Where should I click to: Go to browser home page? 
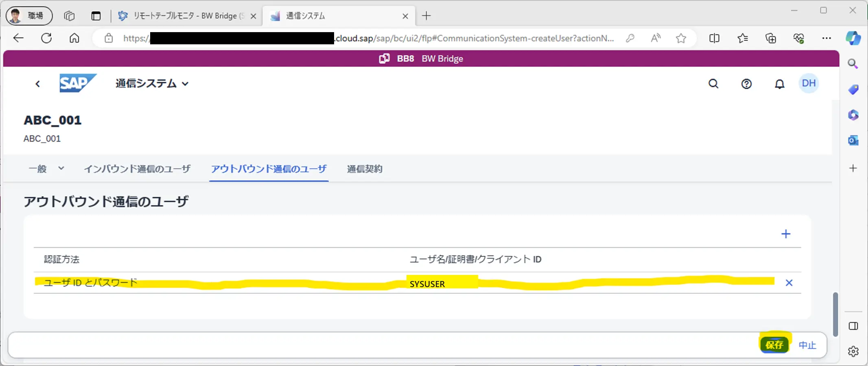(74, 38)
